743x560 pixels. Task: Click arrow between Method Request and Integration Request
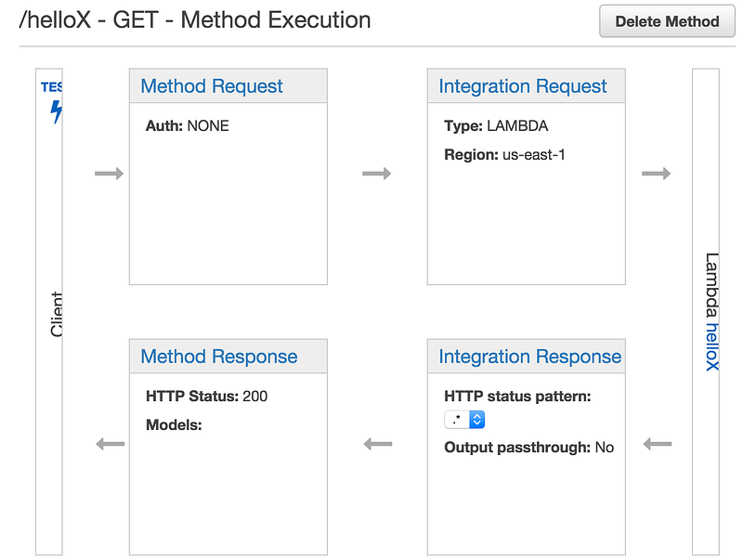tap(377, 174)
